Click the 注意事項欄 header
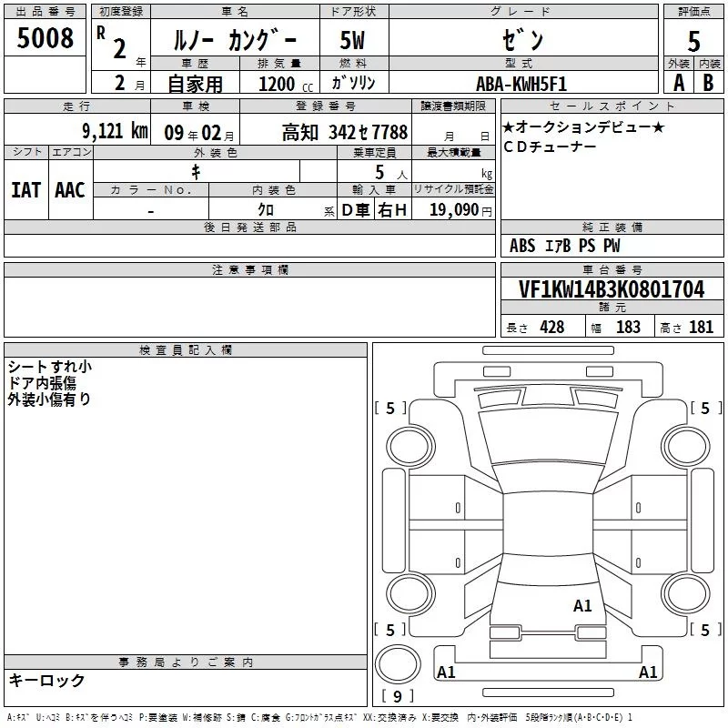Image resolution: width=728 pixels, height=728 pixels. pyautogui.click(x=249, y=269)
